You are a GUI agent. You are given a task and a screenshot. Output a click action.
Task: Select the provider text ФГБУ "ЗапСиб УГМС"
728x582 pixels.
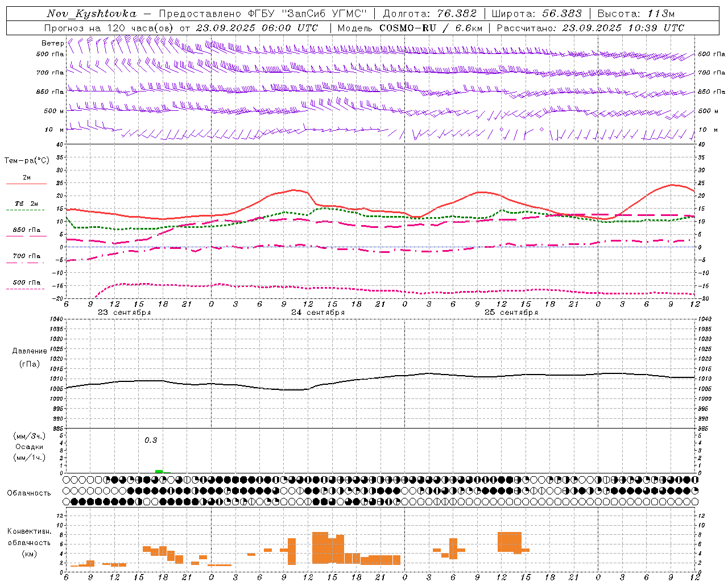(308, 14)
